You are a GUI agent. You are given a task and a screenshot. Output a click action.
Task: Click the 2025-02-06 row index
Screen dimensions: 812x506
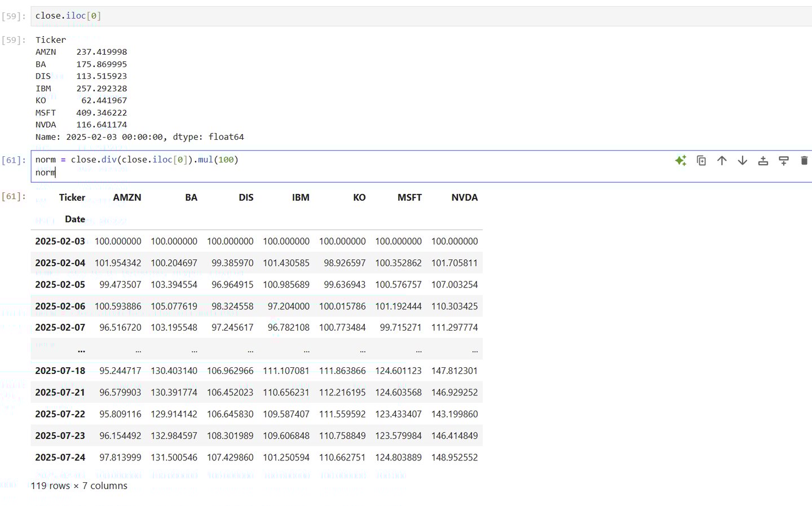click(60, 306)
